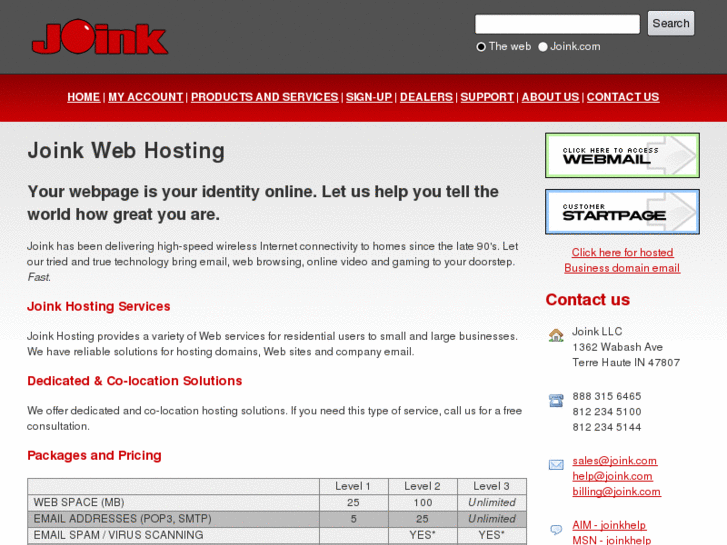Click the Search button
The height and width of the screenshot is (545, 727).
click(671, 23)
